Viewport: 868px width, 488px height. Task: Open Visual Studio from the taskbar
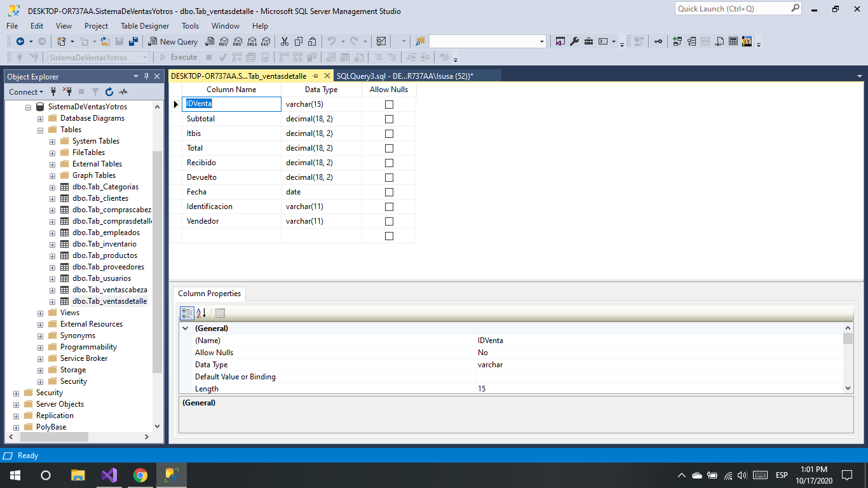109,475
